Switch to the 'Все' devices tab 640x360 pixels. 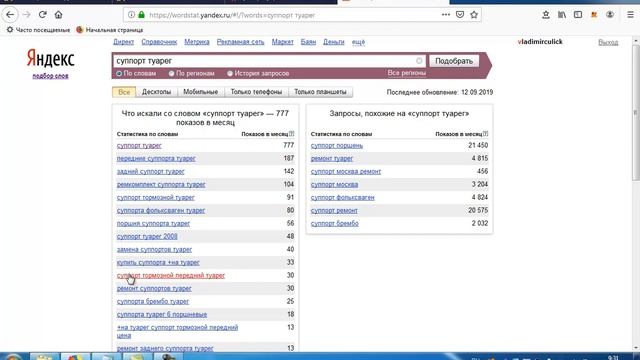coord(124,92)
